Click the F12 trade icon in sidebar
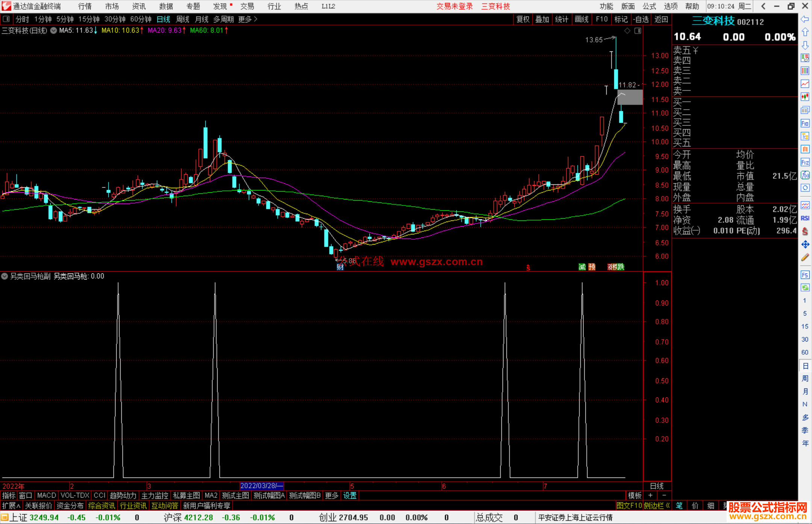812x524 pixels. point(805,162)
